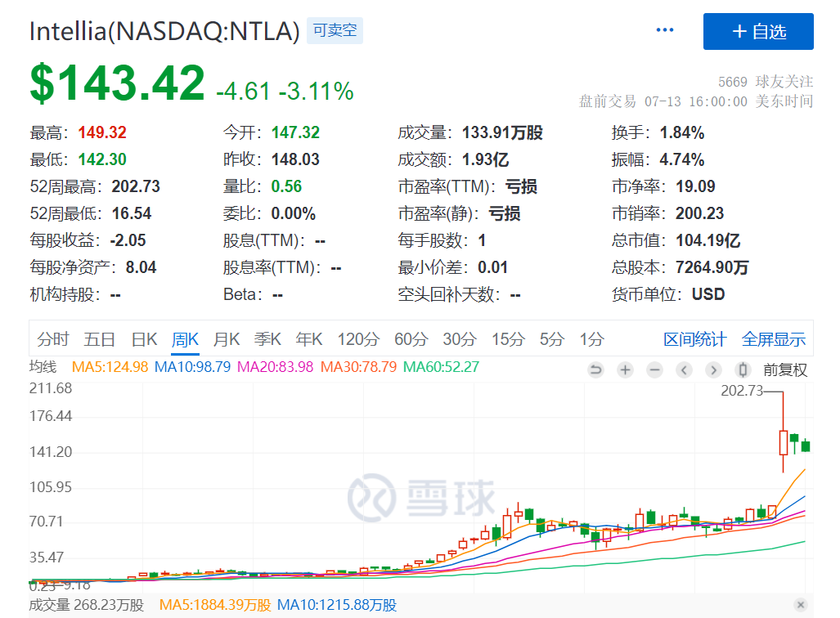Click the candlestick style icon
This screenshot has height=618, width=840.
tap(743, 369)
